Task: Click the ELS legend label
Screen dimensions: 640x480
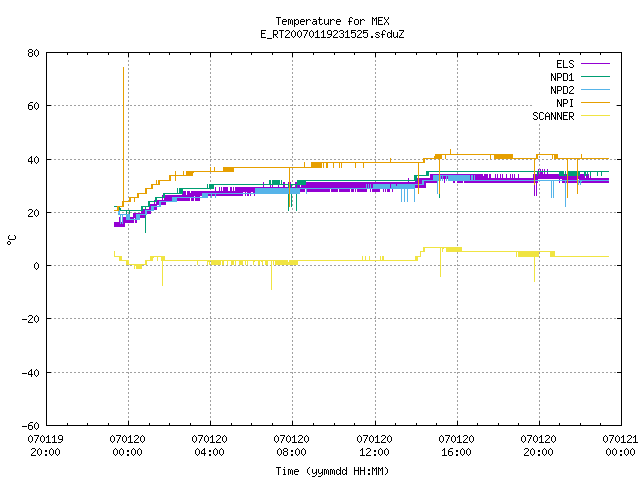Action: pos(565,64)
